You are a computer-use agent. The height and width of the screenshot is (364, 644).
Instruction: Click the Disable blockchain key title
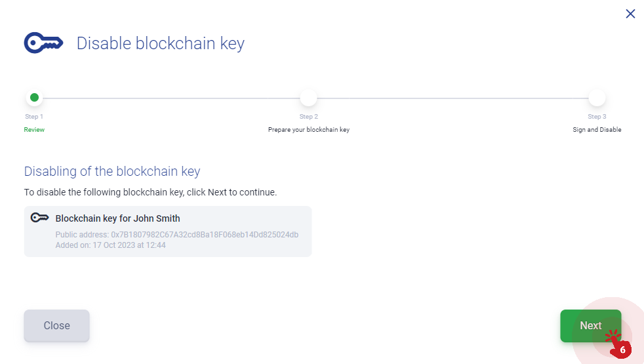161,43
